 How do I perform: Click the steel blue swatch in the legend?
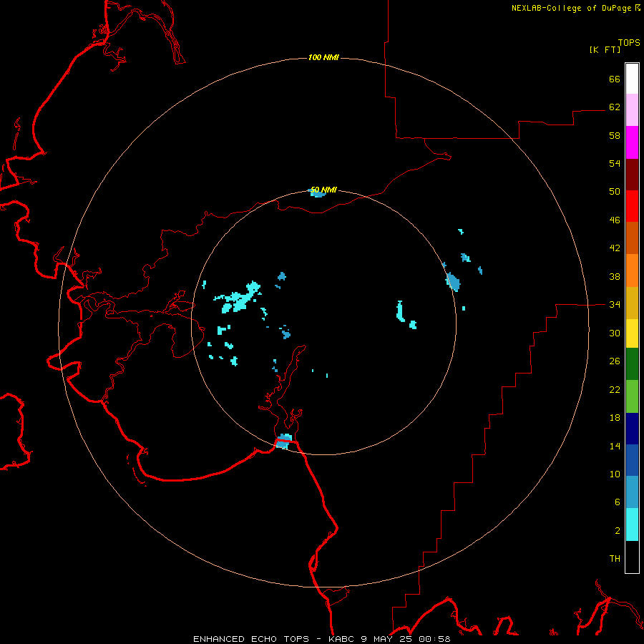632,492
